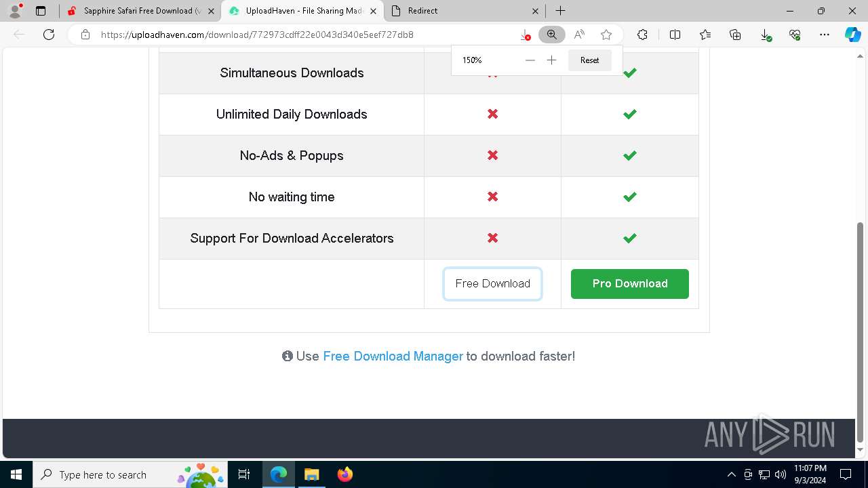868x488 pixels.
Task: Increase zoom with the plus button
Action: tap(552, 60)
